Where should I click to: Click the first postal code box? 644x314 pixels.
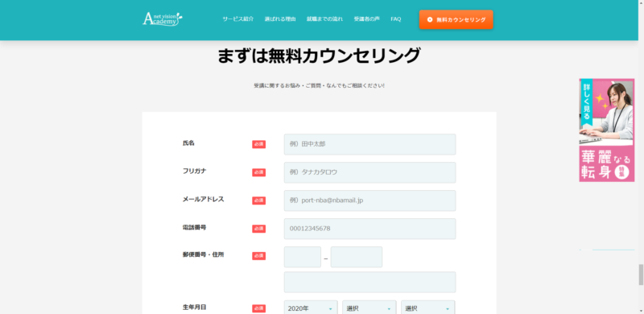pos(303,257)
